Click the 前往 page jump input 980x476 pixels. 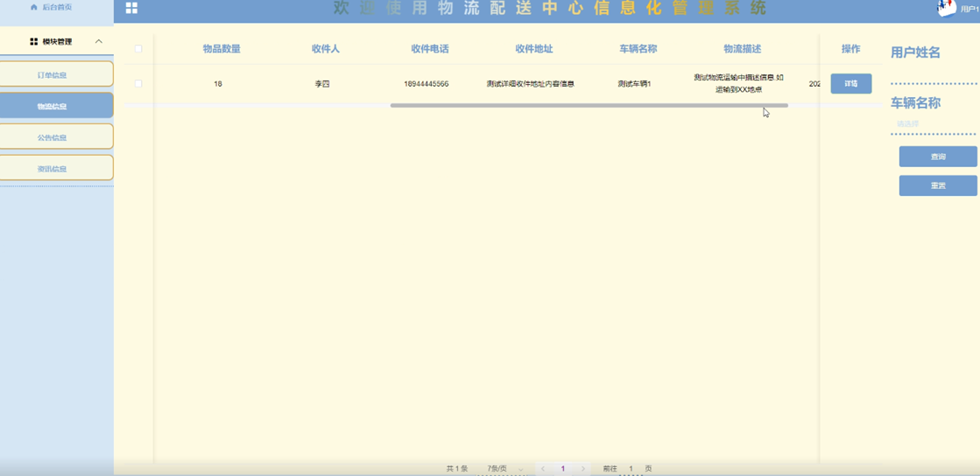631,468
